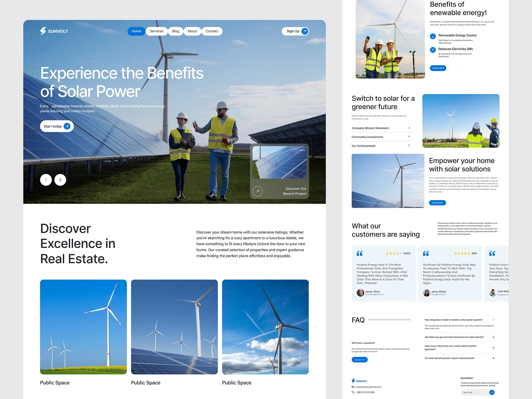Click the three-dots icon on project card
Screen dimensions: 532x399
click(x=302, y=150)
